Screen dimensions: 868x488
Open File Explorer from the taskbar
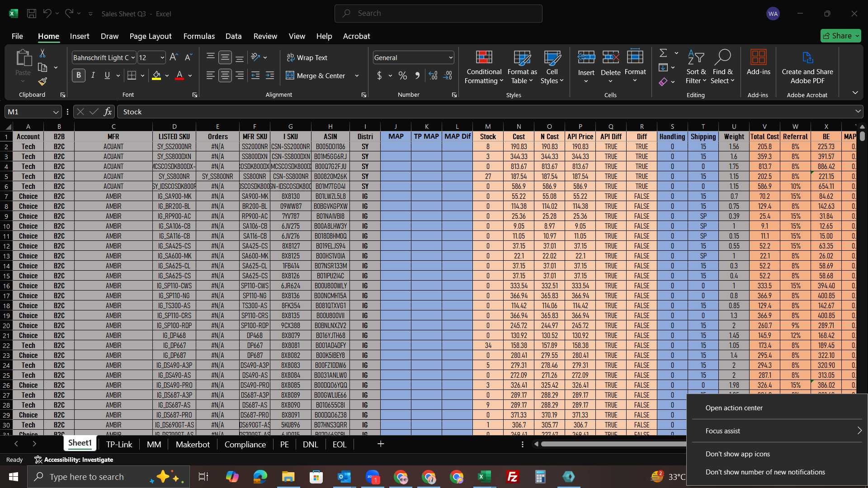288,477
